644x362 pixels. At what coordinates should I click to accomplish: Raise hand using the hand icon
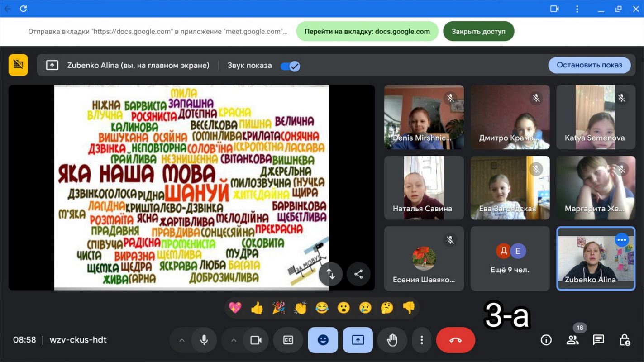[392, 340]
